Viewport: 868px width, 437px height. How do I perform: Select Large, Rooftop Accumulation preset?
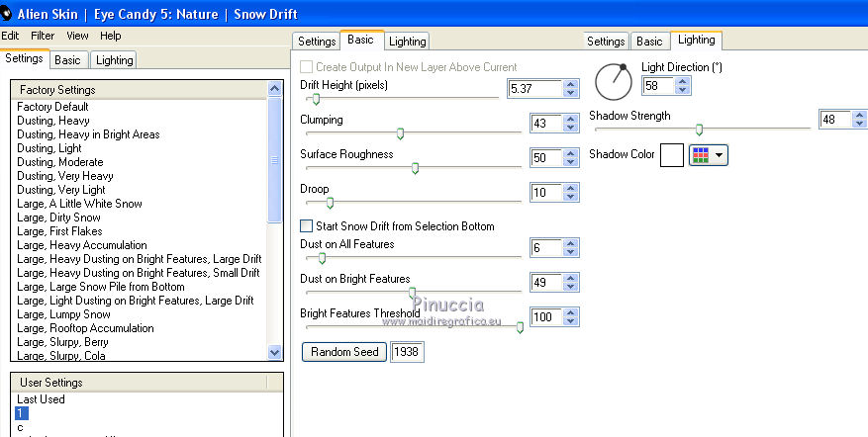(x=85, y=328)
